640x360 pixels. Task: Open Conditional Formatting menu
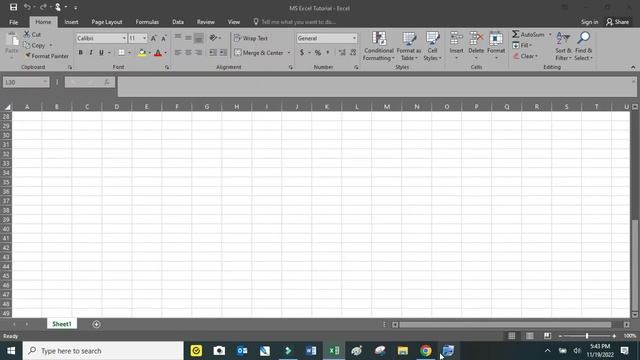click(379, 46)
